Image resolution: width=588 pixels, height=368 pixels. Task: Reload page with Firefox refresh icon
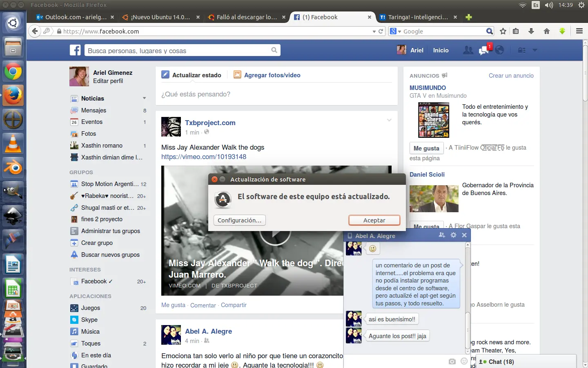[381, 31]
